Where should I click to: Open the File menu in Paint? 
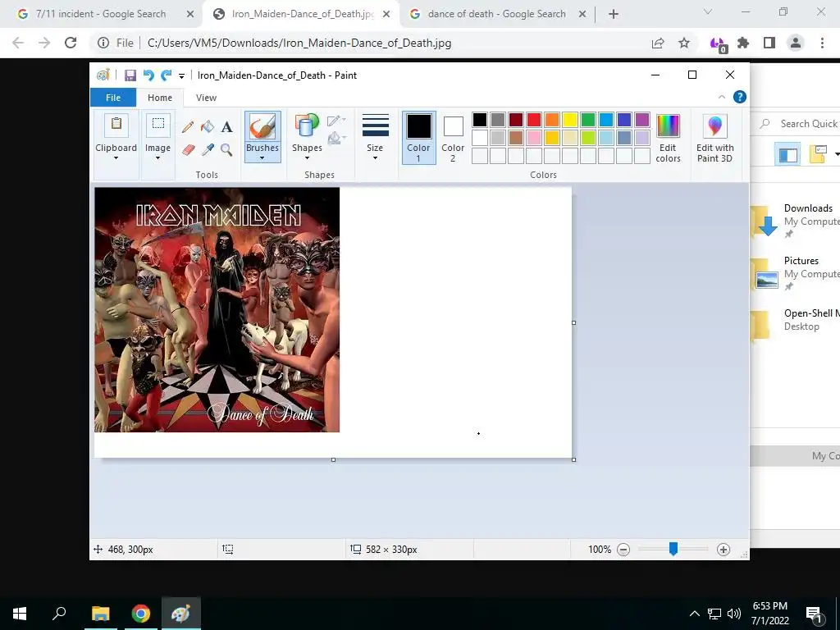coord(113,98)
